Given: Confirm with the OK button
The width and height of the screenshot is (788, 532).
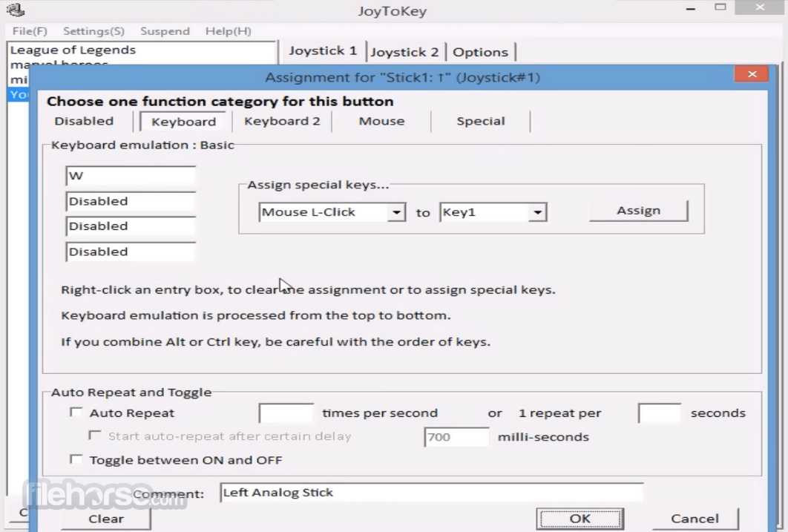Looking at the screenshot, I should [580, 519].
